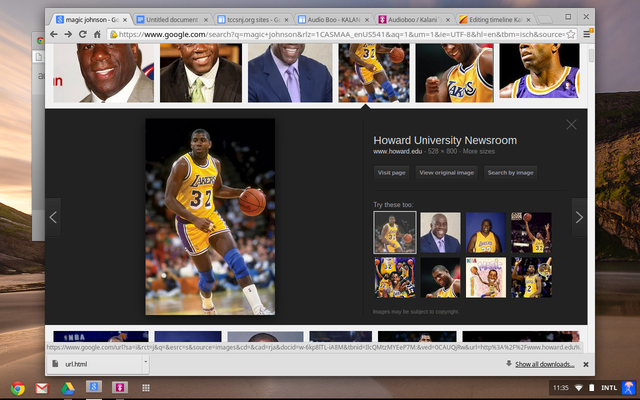Select the suggested cartoon caricature thumbnail
Viewport: 640px width, 400px height.
[486, 278]
